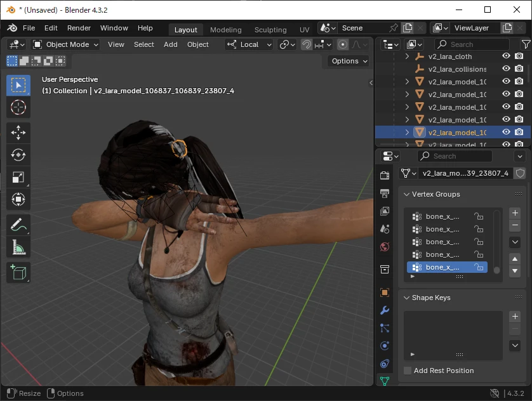
Task: Click the outliner Search field
Action: [x=472, y=44]
